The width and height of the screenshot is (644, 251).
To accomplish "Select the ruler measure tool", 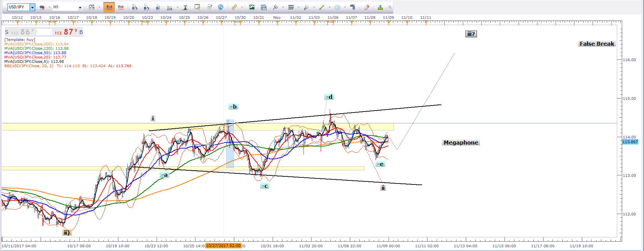I will click(234, 7).
